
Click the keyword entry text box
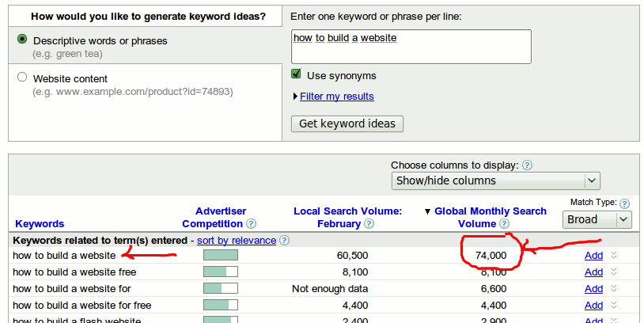(x=411, y=46)
